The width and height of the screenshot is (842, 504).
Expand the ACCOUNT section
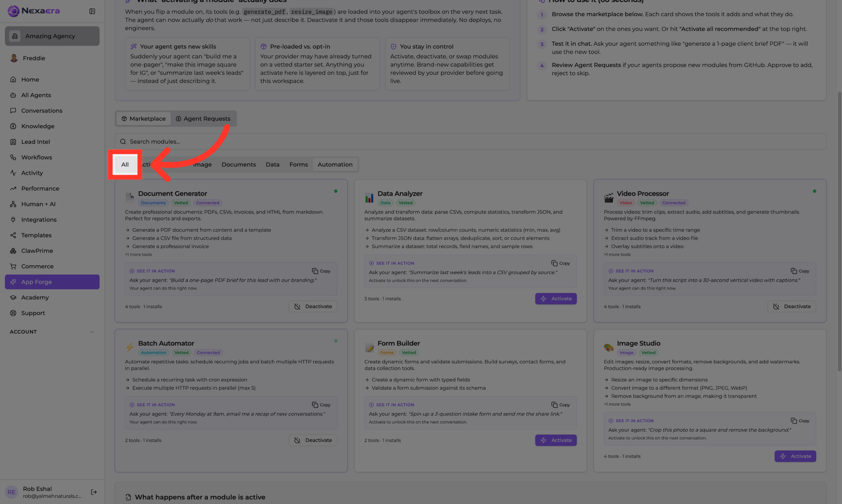click(52, 332)
